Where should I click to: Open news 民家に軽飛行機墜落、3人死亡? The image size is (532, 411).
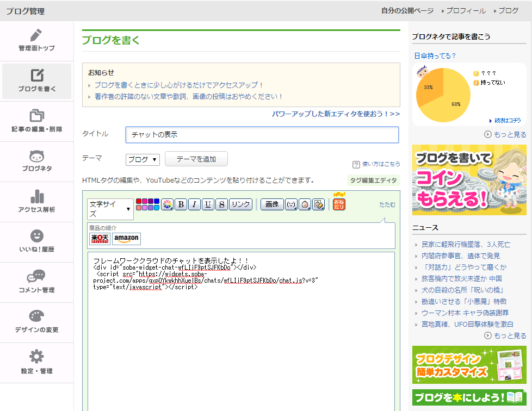[466, 245]
